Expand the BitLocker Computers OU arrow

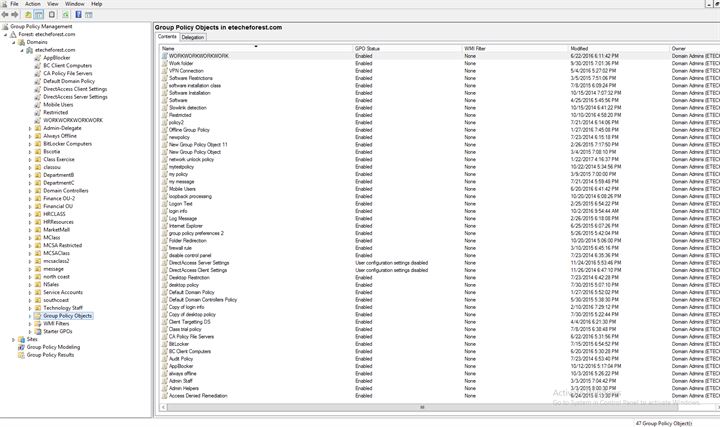tap(30, 144)
